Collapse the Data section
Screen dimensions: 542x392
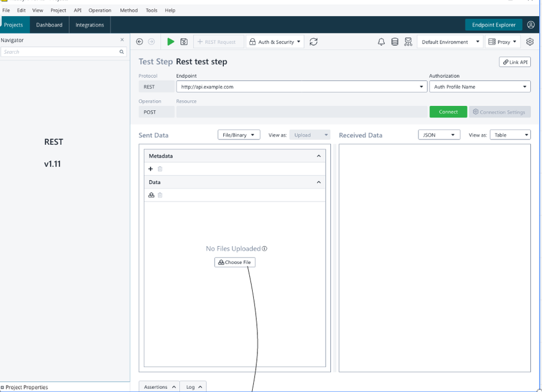pos(318,182)
